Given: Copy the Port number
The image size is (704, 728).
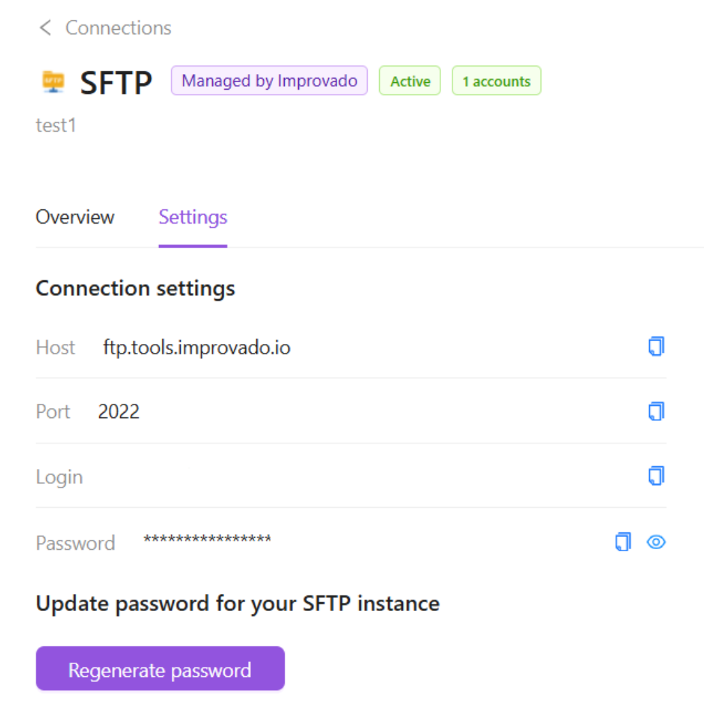Looking at the screenshot, I should point(656,411).
